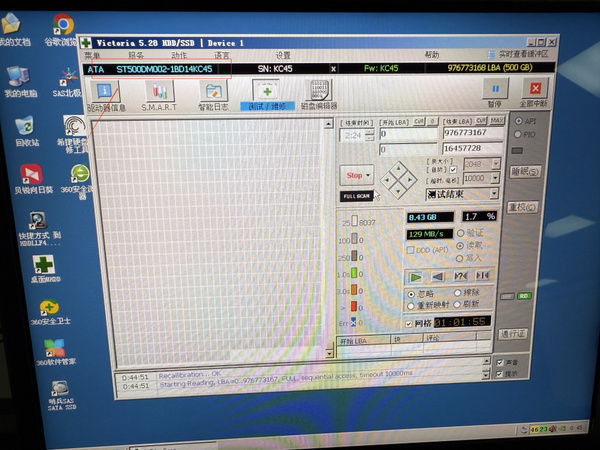The width and height of the screenshot is (600, 450).
Task: Open the block size 2048 dropdown
Action: tap(496, 163)
